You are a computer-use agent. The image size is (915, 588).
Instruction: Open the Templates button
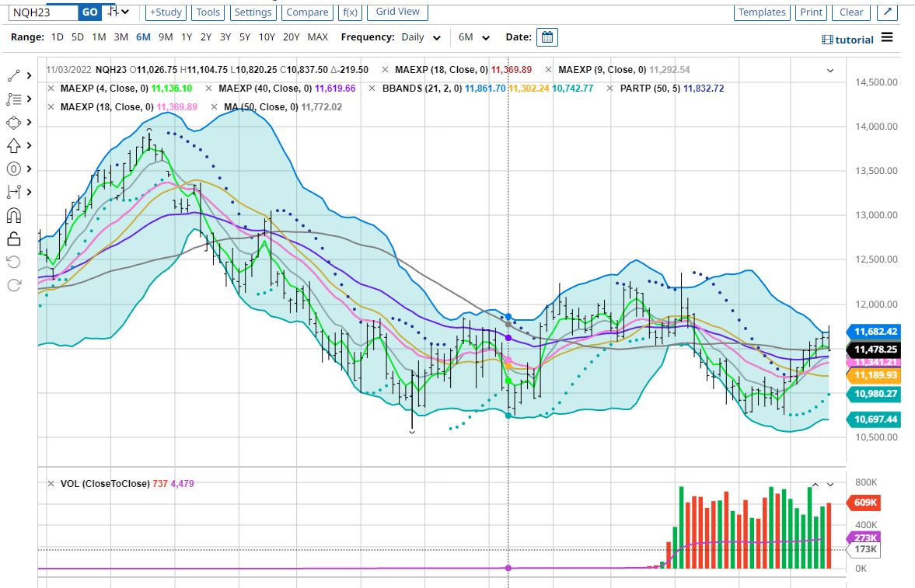point(762,12)
